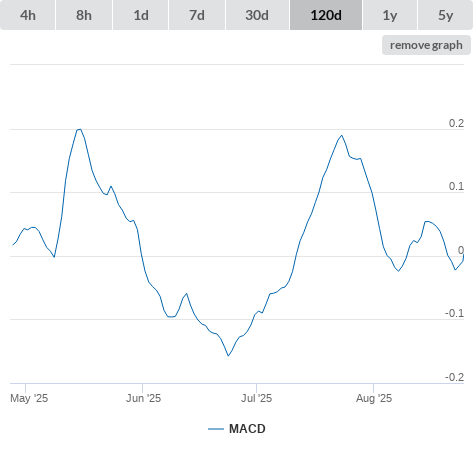The width and height of the screenshot is (474, 455).
Task: Switch to the 8h time range
Action: click(84, 15)
